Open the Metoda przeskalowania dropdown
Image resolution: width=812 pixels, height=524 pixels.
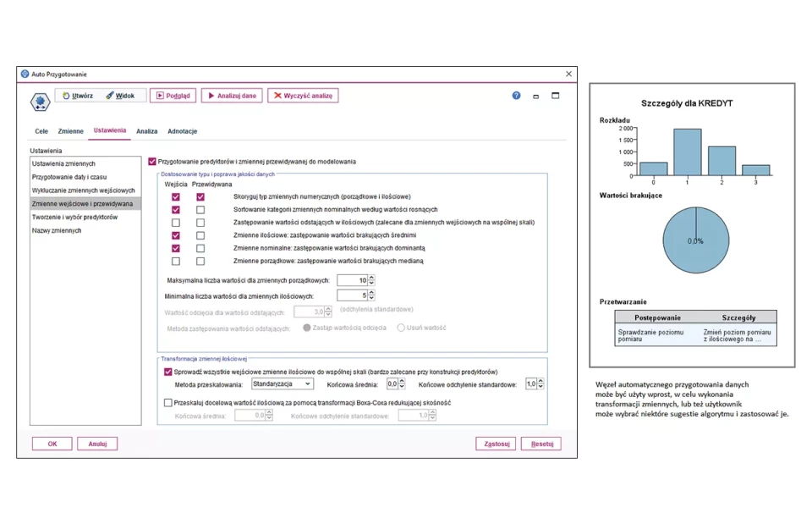point(283,383)
